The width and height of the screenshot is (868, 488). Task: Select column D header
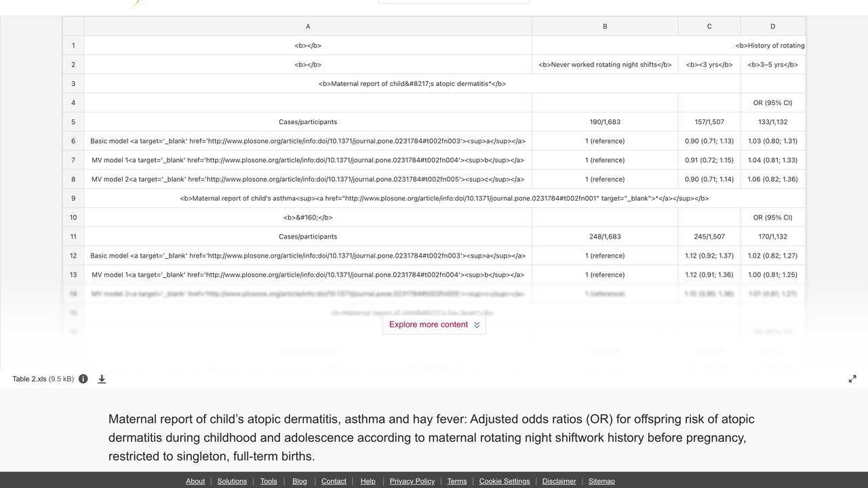[772, 26]
